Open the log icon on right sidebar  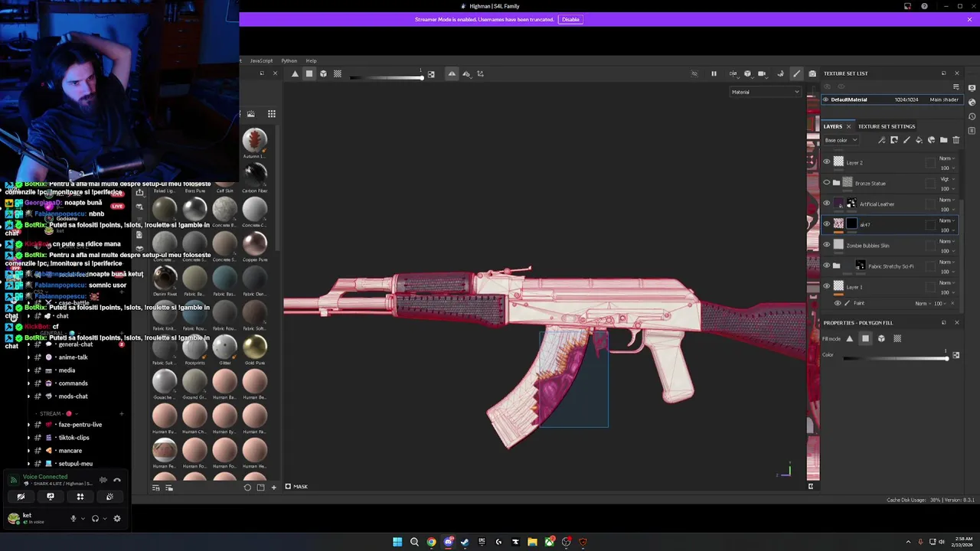pyautogui.click(x=972, y=131)
